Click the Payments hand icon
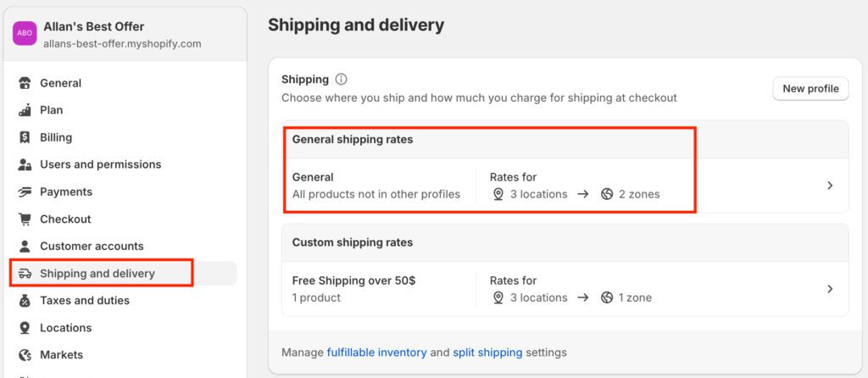 click(25, 192)
